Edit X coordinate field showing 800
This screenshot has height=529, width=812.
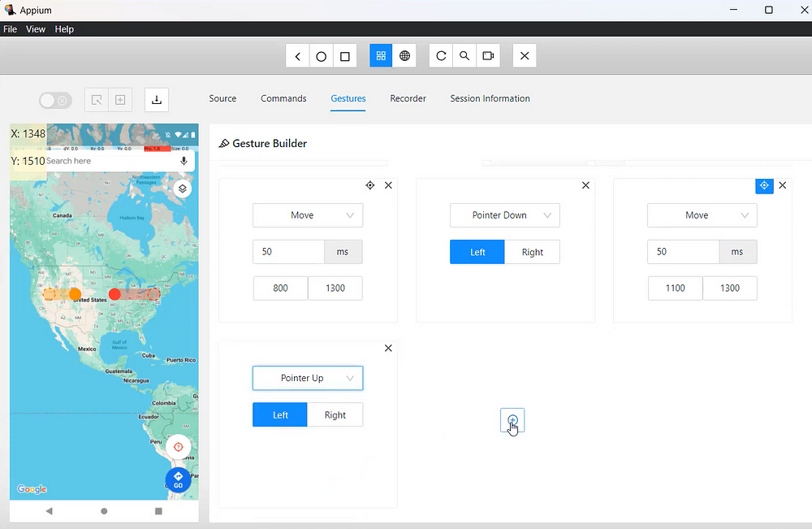click(x=281, y=288)
